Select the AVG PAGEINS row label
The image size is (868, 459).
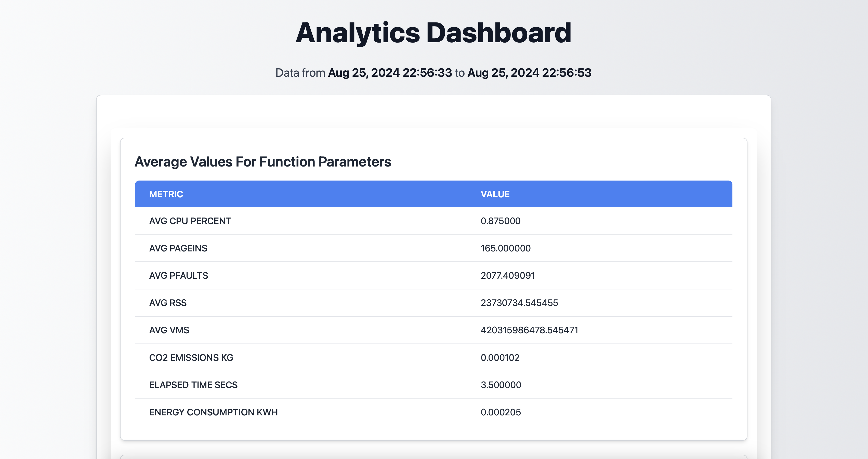[178, 248]
